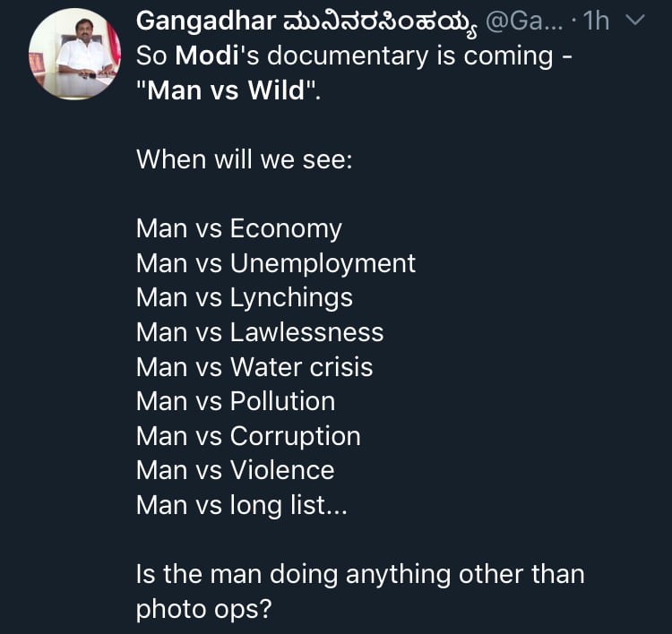Click the "Man vs Economy" line

pos(238,228)
